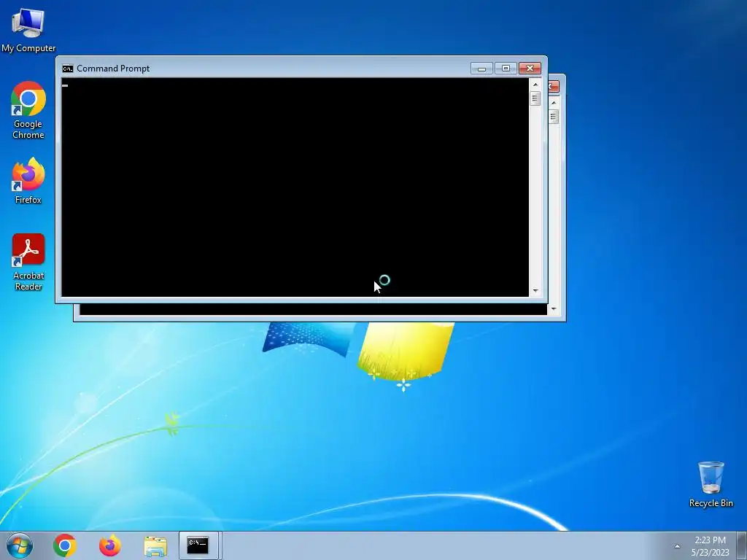Click the Command Prompt window title text
The height and width of the screenshot is (560, 747).
click(x=113, y=69)
